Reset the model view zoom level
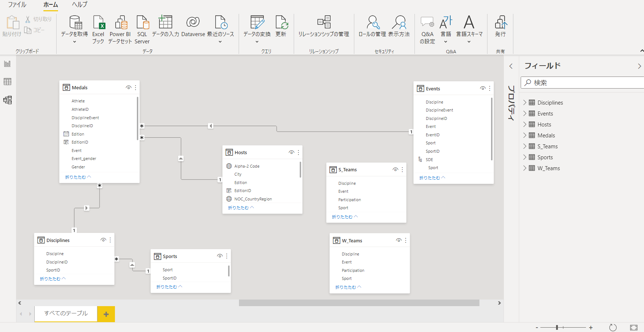Image resolution: width=644 pixels, height=332 pixels. point(613,327)
